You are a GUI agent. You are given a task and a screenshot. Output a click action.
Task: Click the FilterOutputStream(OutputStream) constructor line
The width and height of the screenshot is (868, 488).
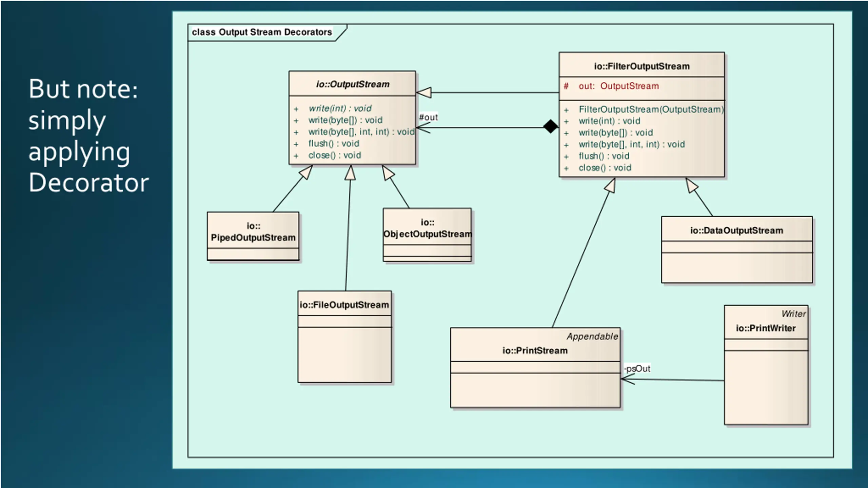[651, 109]
